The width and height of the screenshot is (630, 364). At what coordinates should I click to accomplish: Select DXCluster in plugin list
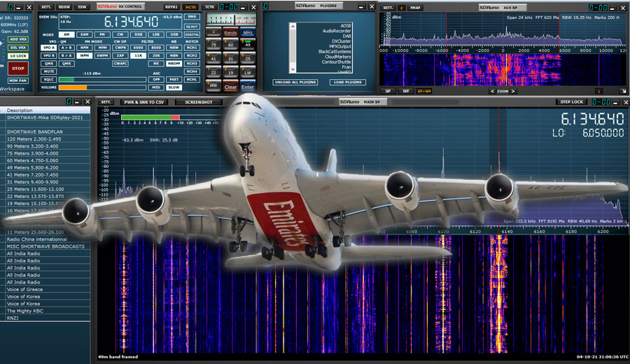click(341, 41)
